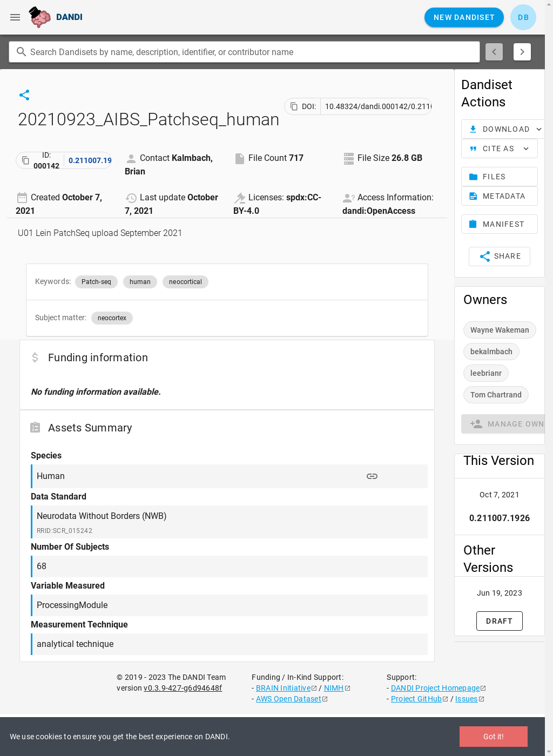The width and height of the screenshot is (553, 756).
Task: Click Neurodata Without Borders (NWB) row
Action: click(230, 522)
